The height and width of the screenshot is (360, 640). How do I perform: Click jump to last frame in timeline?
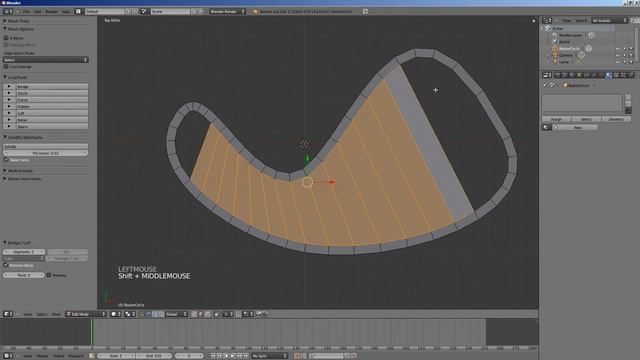246,356
